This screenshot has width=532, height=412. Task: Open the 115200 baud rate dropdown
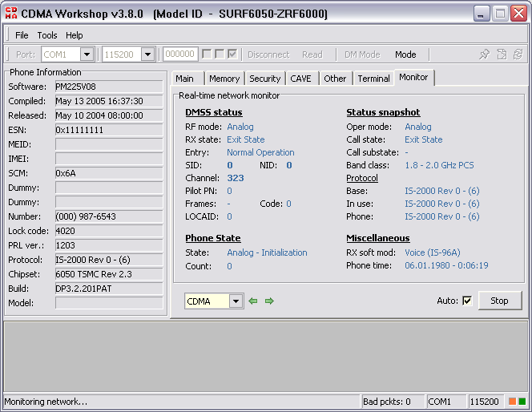point(148,55)
